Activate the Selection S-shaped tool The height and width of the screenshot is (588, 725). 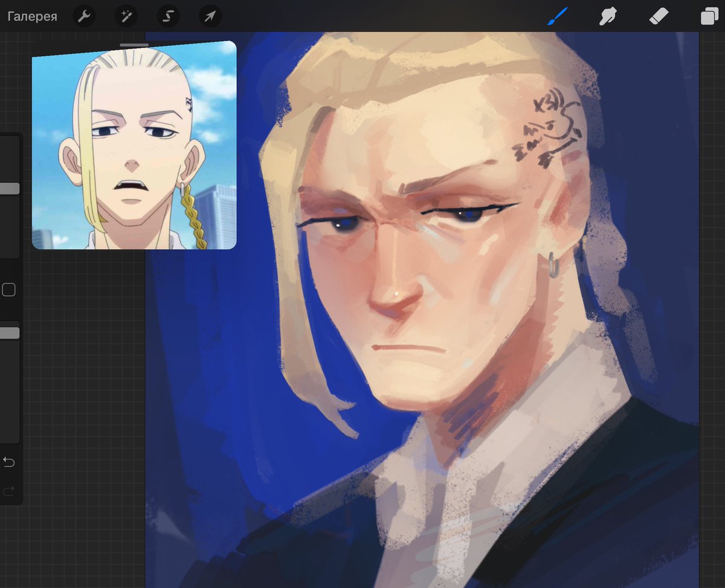[x=168, y=16]
